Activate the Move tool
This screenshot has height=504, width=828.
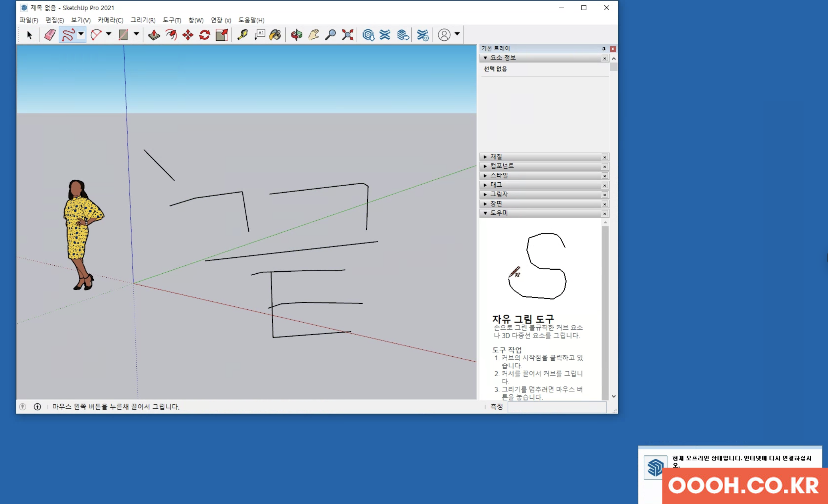click(x=188, y=35)
